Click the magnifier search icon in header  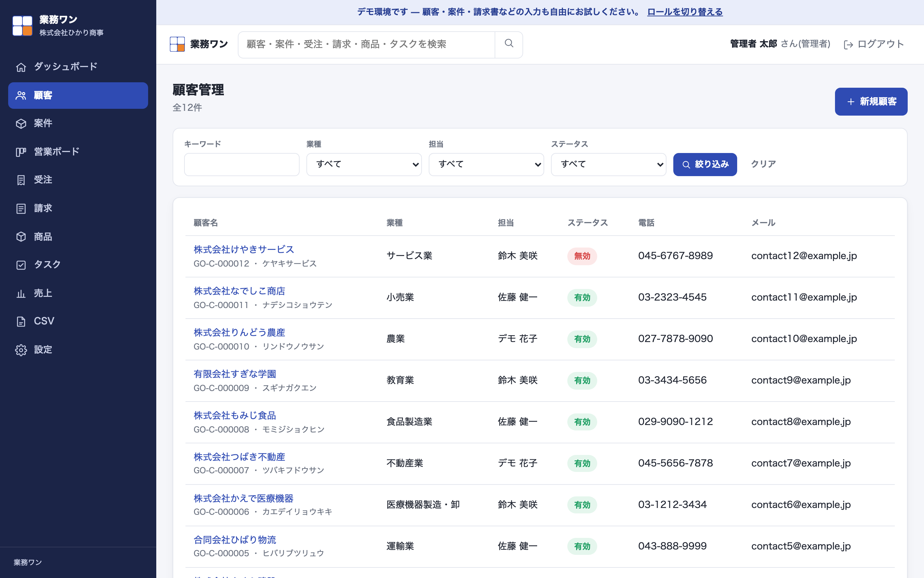509,44
